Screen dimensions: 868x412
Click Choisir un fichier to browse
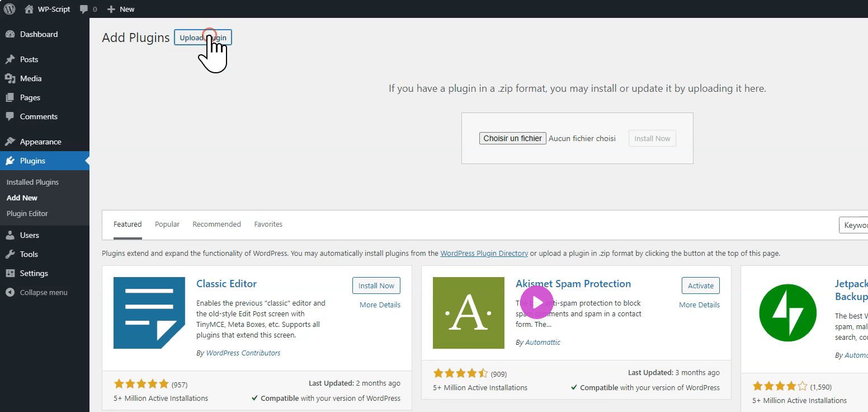tap(512, 138)
